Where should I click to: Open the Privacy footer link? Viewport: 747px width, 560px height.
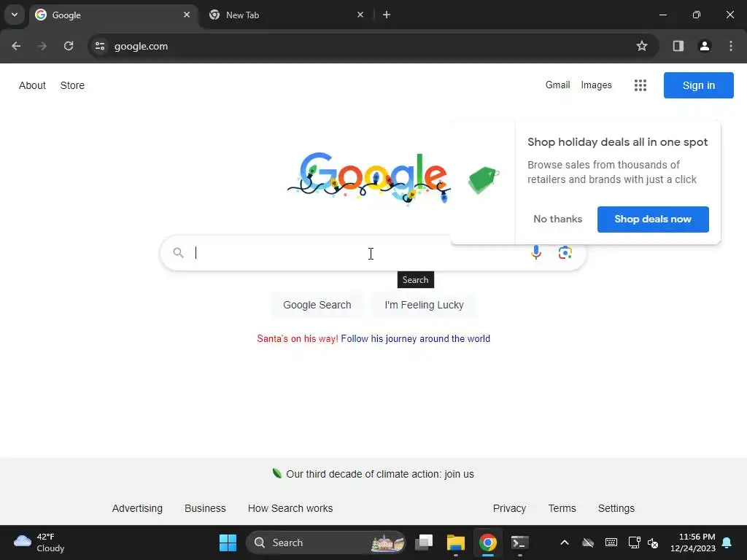point(509,508)
